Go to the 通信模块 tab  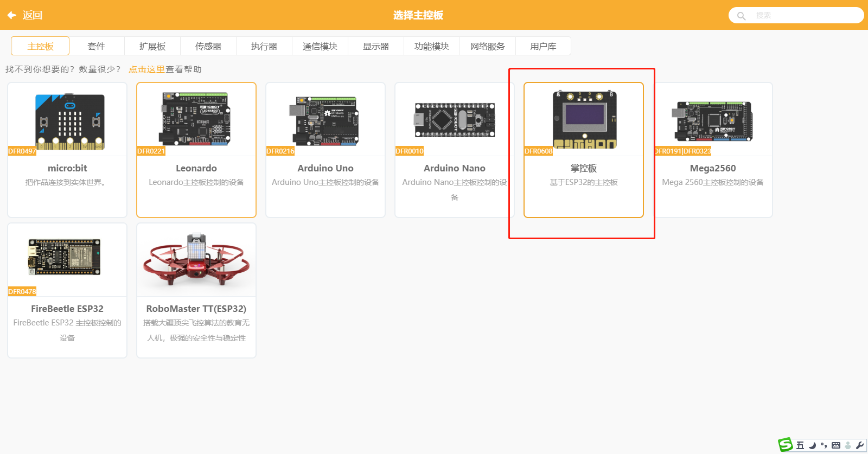point(320,46)
